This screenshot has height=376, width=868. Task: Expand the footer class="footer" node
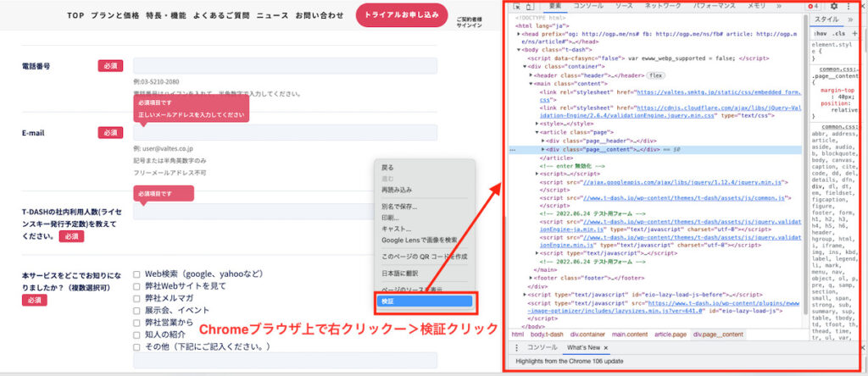[531, 277]
